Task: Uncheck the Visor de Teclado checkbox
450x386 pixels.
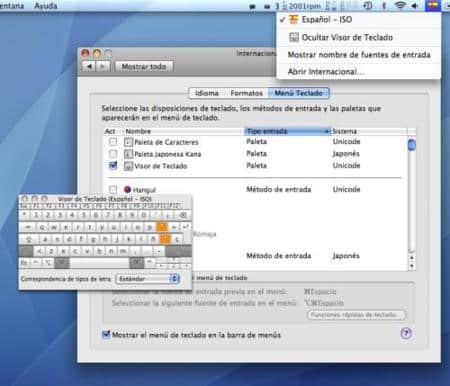Action: coord(113,165)
